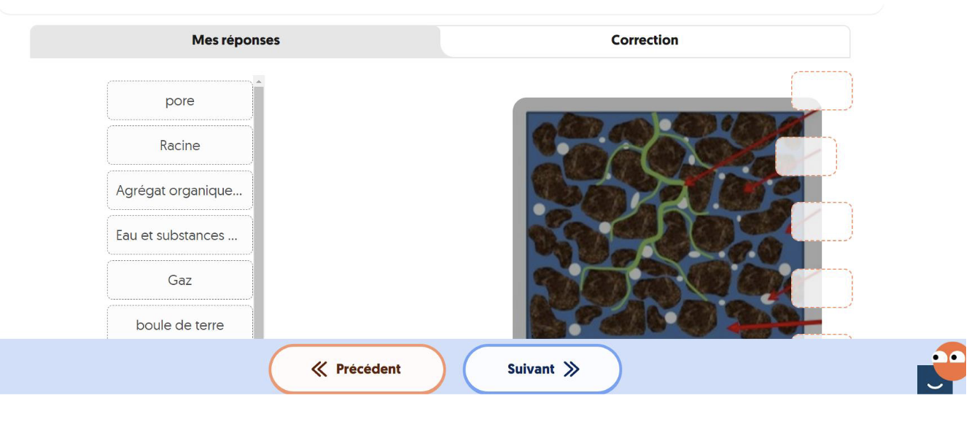Click the label list vertical scrollbar

pyautogui.click(x=260, y=211)
